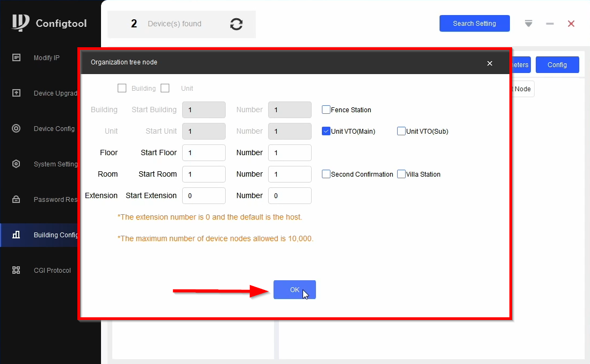Check the Villa Station option
This screenshot has width=590, height=364.
(401, 174)
